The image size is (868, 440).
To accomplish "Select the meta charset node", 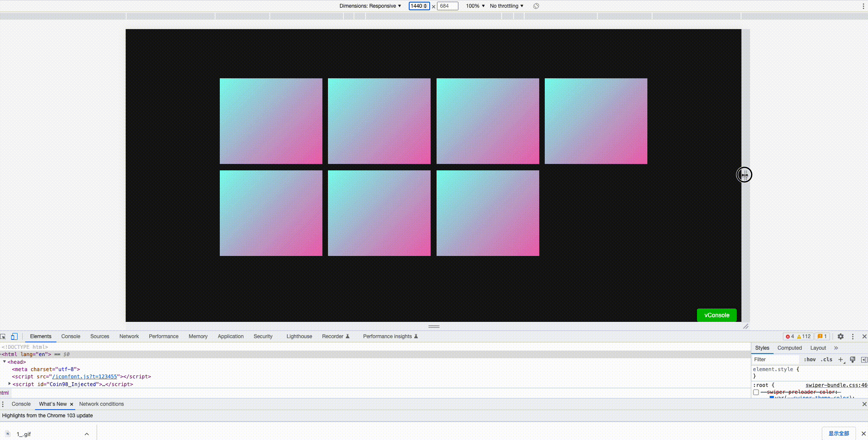I will [x=46, y=369].
